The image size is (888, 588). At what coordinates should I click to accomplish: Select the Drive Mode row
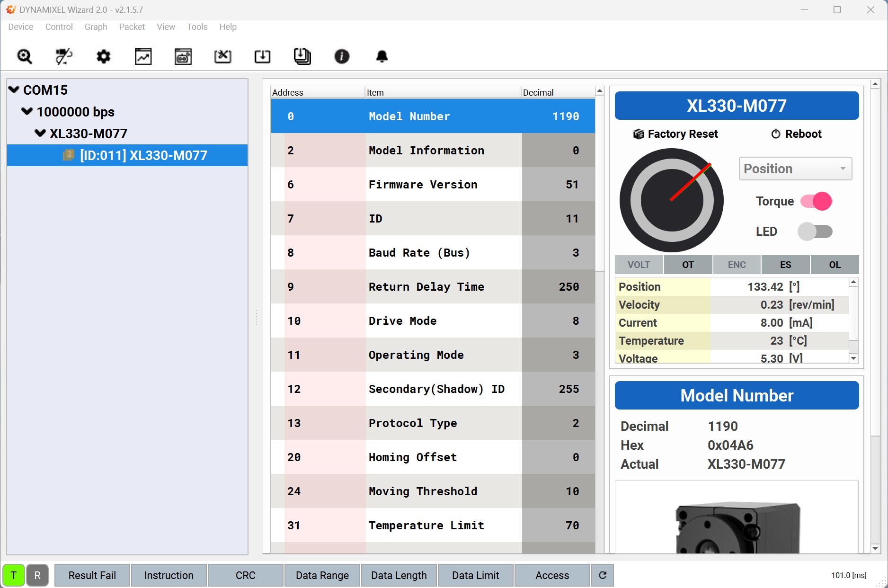coord(433,321)
